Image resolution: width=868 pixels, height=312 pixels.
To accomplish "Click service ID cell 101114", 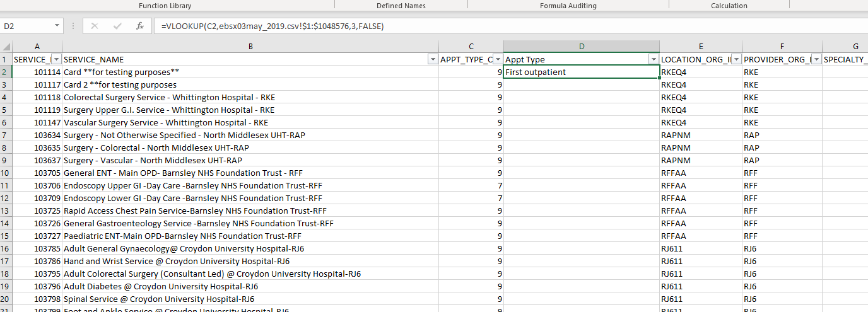I will tap(37, 72).
